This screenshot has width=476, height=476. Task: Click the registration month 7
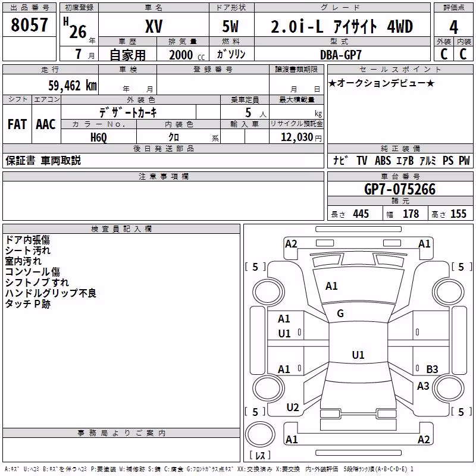point(79,54)
